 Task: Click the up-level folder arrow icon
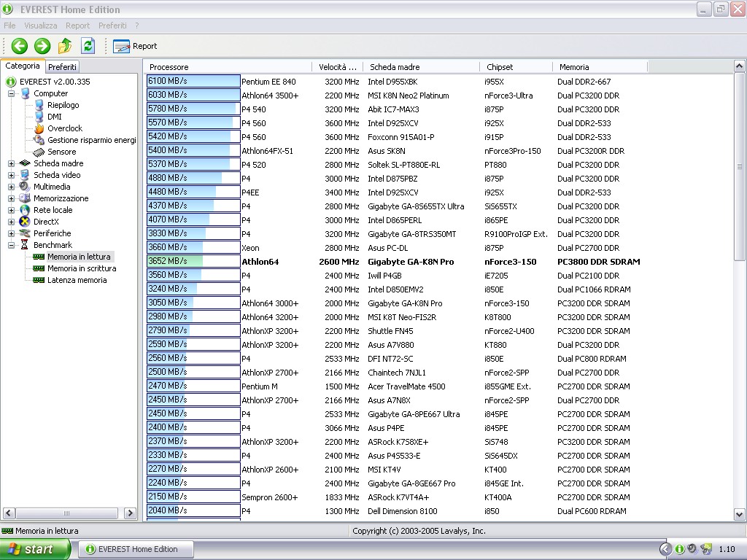65,46
